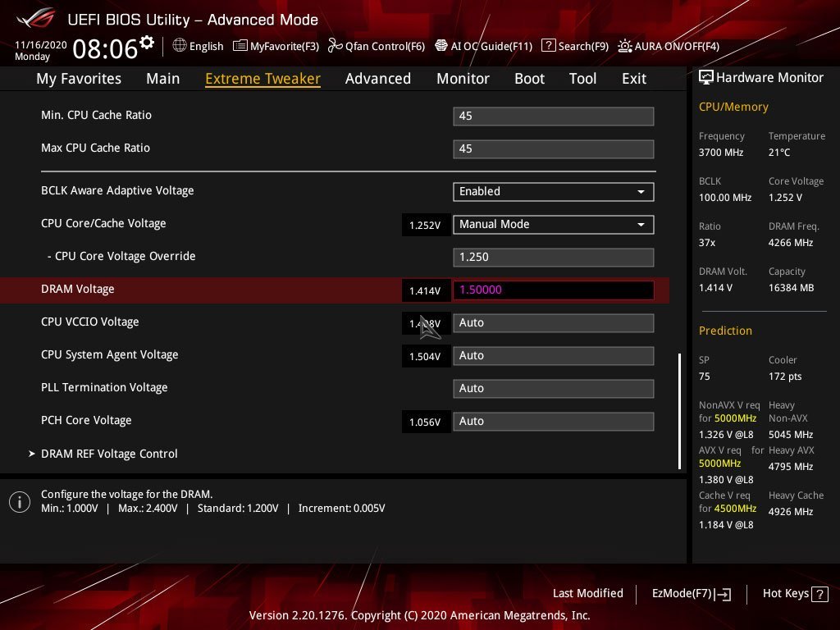Open the Monitor tab
Image resolution: width=840 pixels, height=630 pixels.
coord(463,78)
